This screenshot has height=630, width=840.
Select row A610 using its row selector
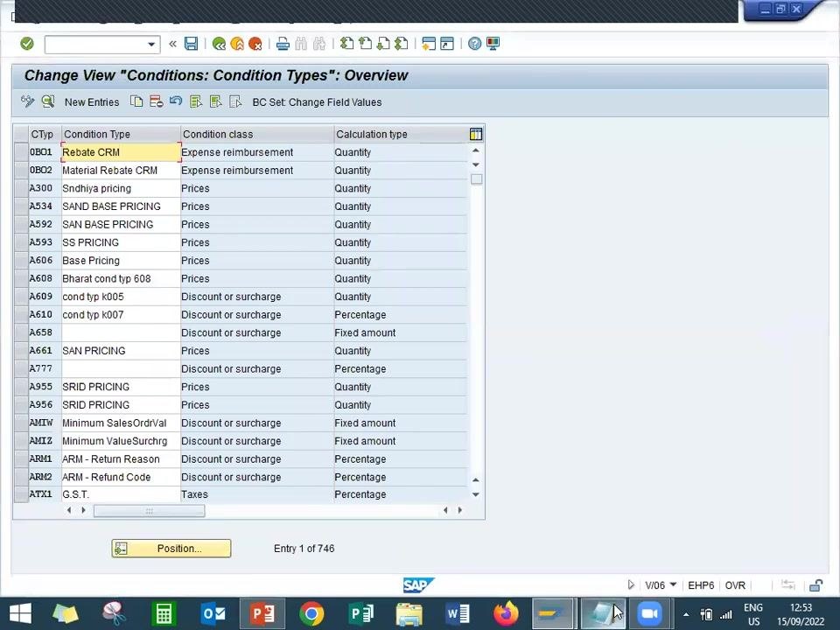[x=21, y=314]
